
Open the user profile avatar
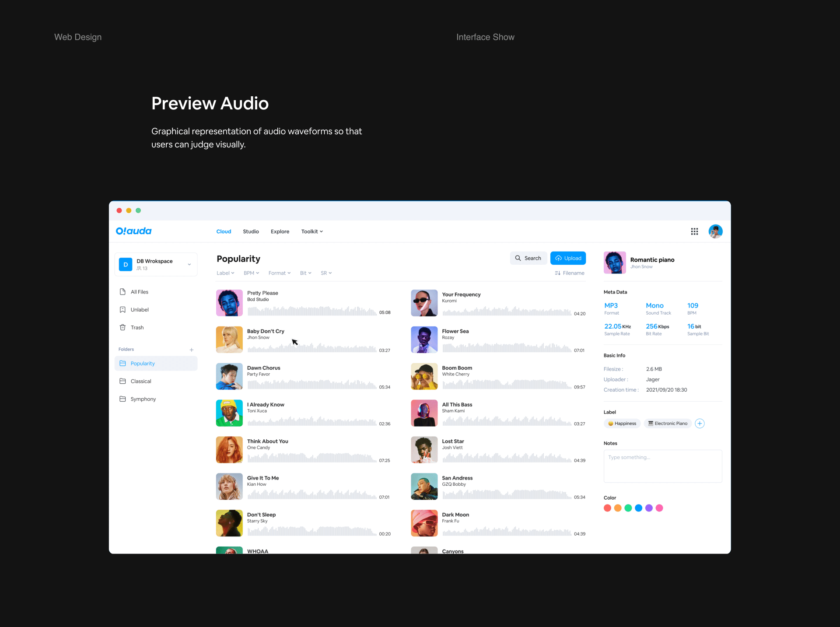click(715, 231)
